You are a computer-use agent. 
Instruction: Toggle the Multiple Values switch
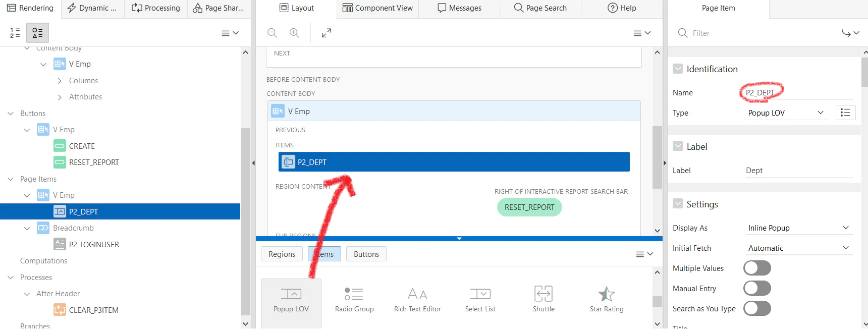click(757, 268)
